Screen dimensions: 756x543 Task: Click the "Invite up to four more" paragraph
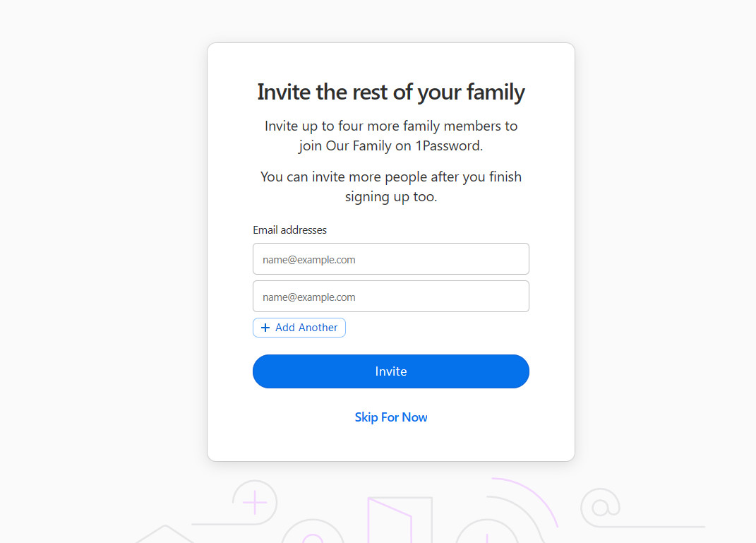(390, 126)
